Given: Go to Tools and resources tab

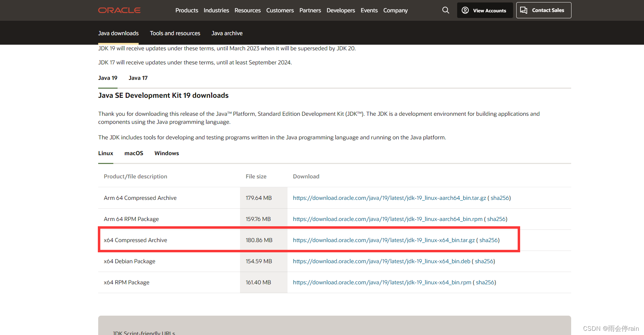Looking at the screenshot, I should (x=175, y=33).
